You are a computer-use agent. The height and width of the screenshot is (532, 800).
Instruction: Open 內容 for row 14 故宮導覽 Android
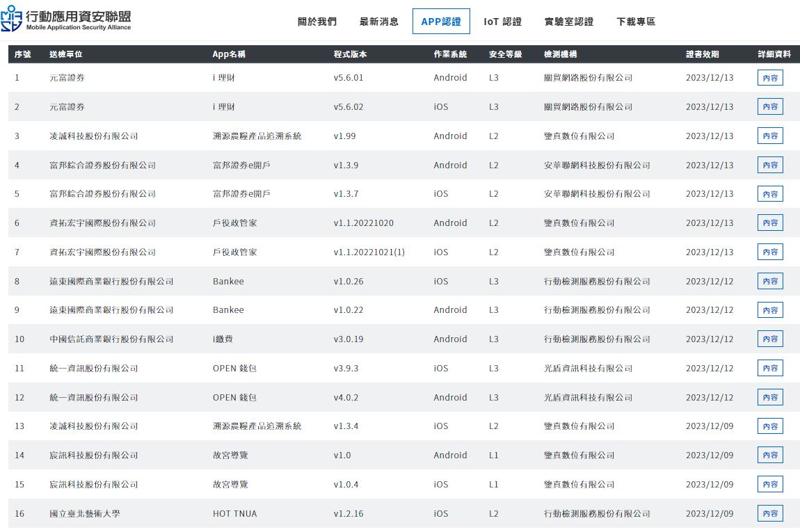pyautogui.click(x=770, y=455)
